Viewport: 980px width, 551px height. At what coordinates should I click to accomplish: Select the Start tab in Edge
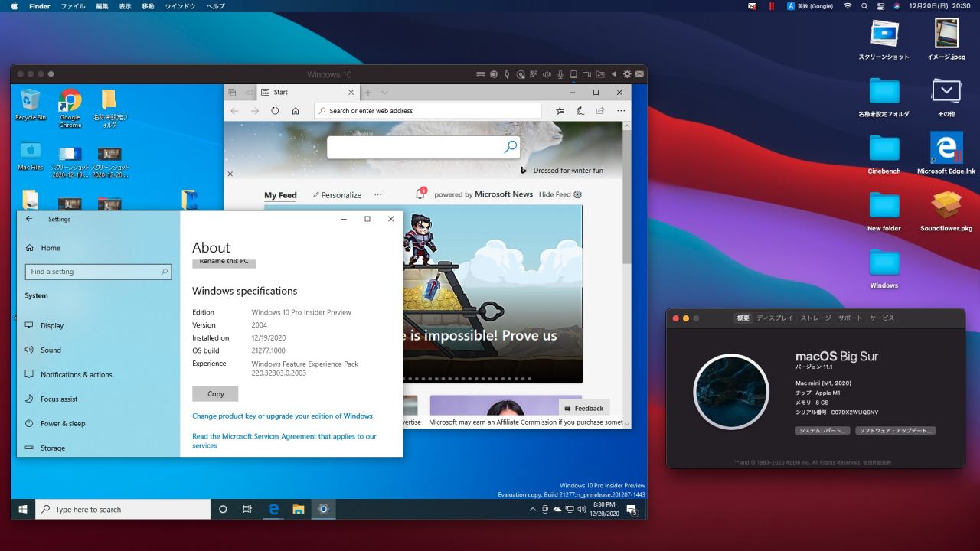pyautogui.click(x=308, y=92)
